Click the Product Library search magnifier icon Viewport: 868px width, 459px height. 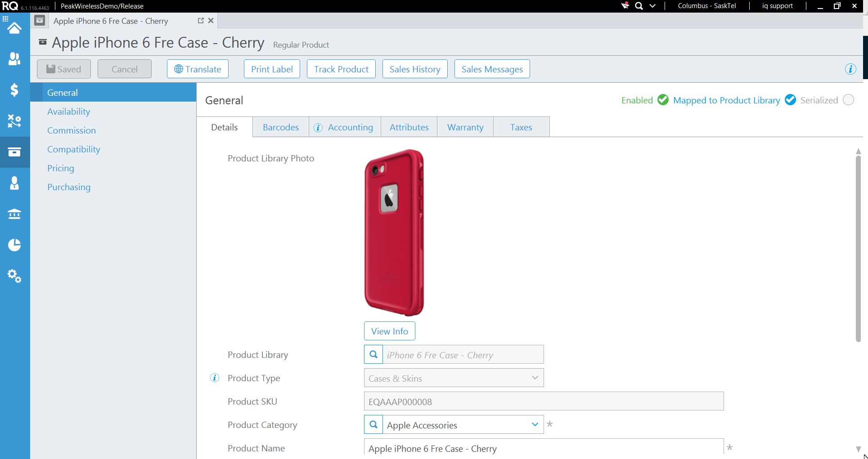pyautogui.click(x=373, y=355)
